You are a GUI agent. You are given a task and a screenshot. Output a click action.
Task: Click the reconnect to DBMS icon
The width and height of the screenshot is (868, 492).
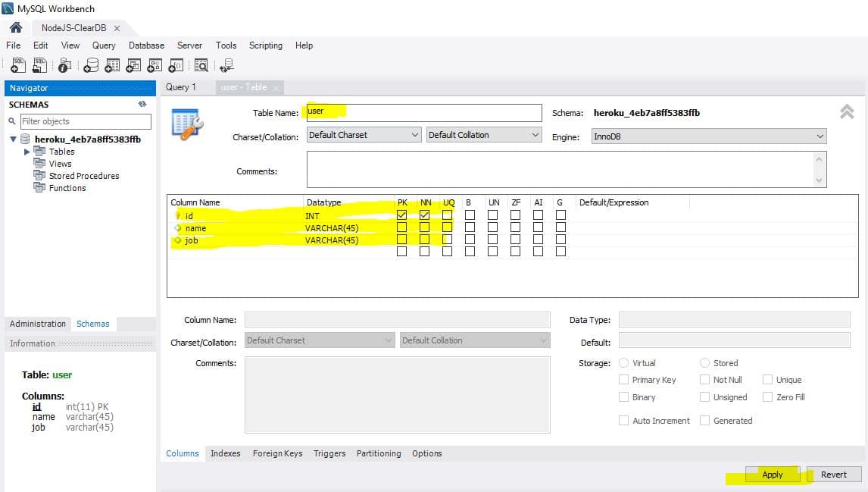coord(226,66)
